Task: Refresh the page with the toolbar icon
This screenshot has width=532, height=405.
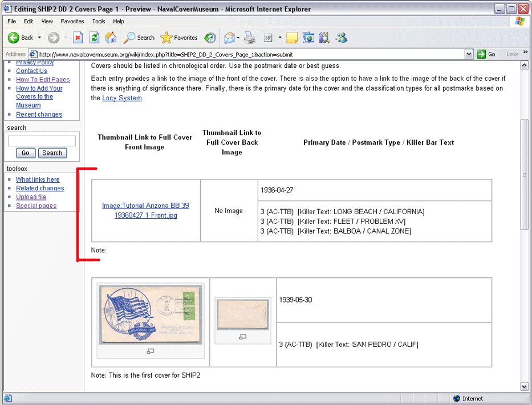Action: point(95,38)
